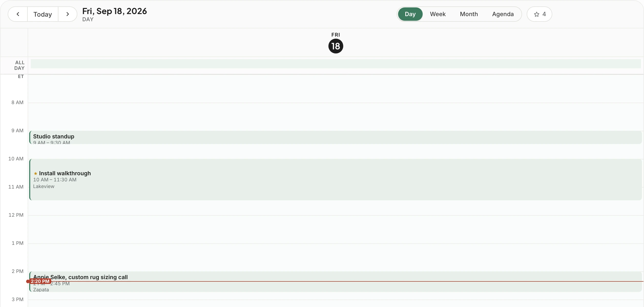This screenshot has height=307, width=644.
Task: Open Annie Selke custom rug sizing call
Action: tap(336, 282)
